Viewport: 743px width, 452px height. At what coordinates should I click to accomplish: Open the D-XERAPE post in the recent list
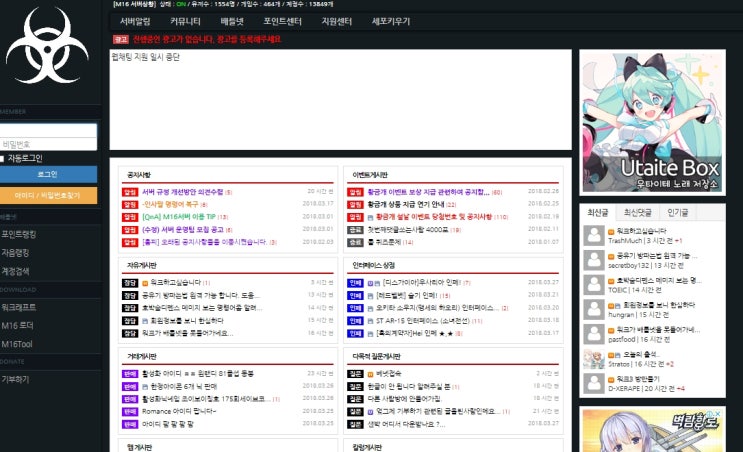pos(638,379)
